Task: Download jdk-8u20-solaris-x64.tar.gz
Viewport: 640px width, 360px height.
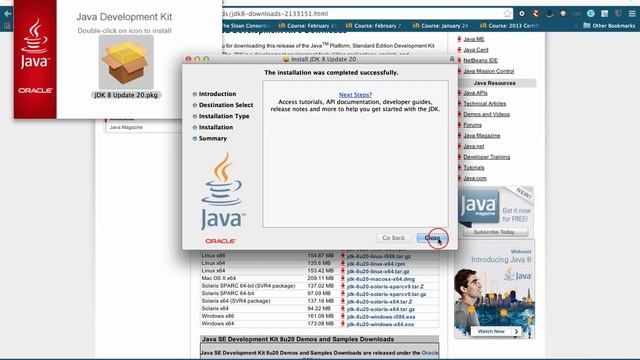Action: (x=381, y=309)
